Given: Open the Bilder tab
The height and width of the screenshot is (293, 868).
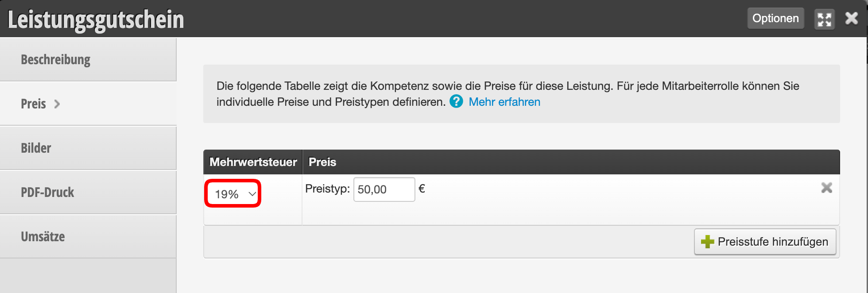Looking at the screenshot, I should pos(88,148).
